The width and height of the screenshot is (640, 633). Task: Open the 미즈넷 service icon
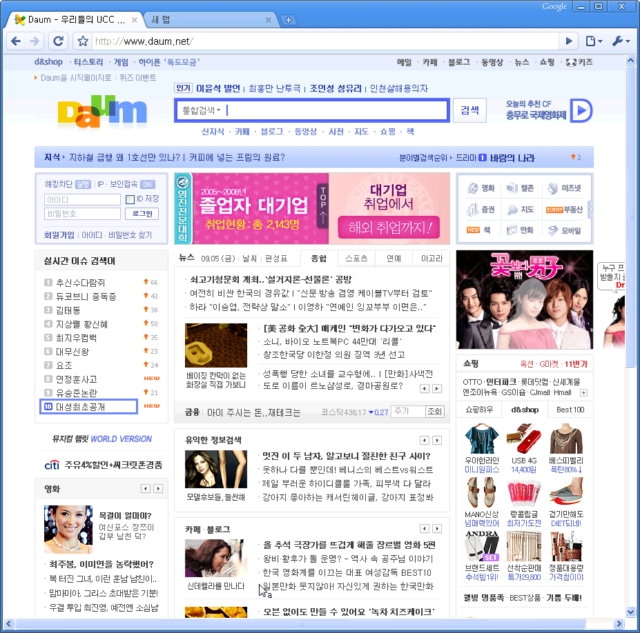pos(564,188)
